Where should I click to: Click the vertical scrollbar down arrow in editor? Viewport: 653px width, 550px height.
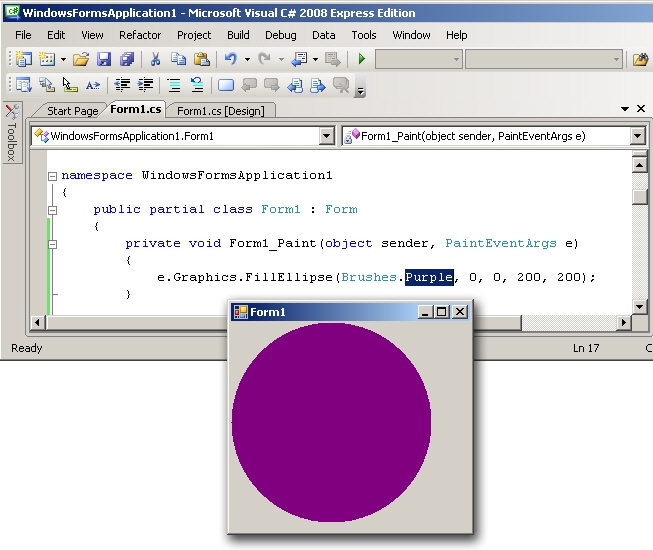click(x=639, y=307)
